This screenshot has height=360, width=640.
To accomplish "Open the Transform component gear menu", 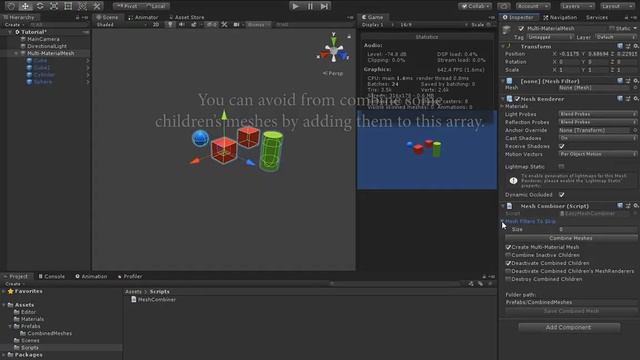I will pyautogui.click(x=636, y=46).
